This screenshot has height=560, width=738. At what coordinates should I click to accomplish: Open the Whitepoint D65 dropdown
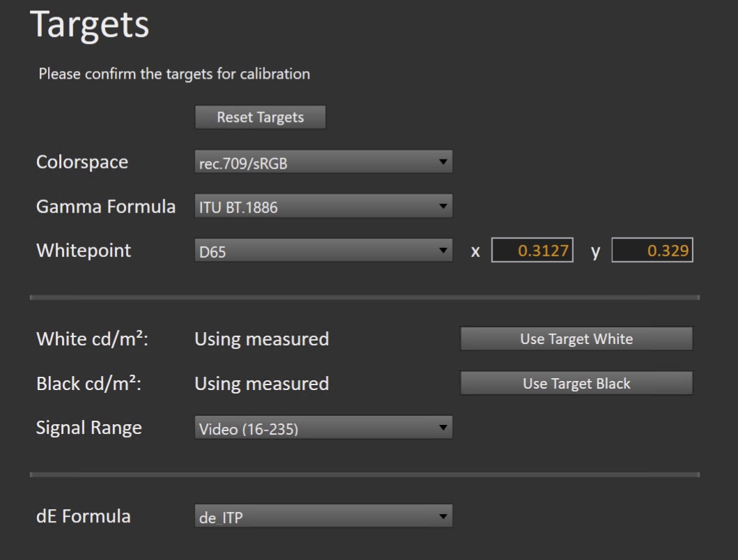[x=323, y=251]
